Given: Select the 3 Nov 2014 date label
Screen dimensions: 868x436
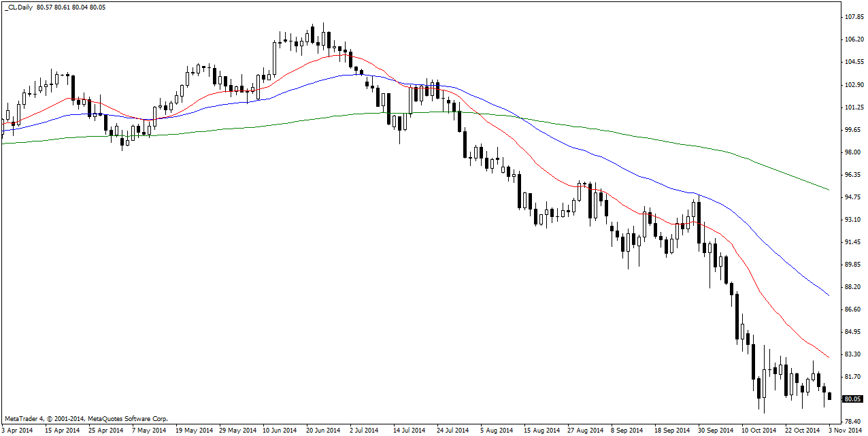Looking at the screenshot, I should [846, 431].
